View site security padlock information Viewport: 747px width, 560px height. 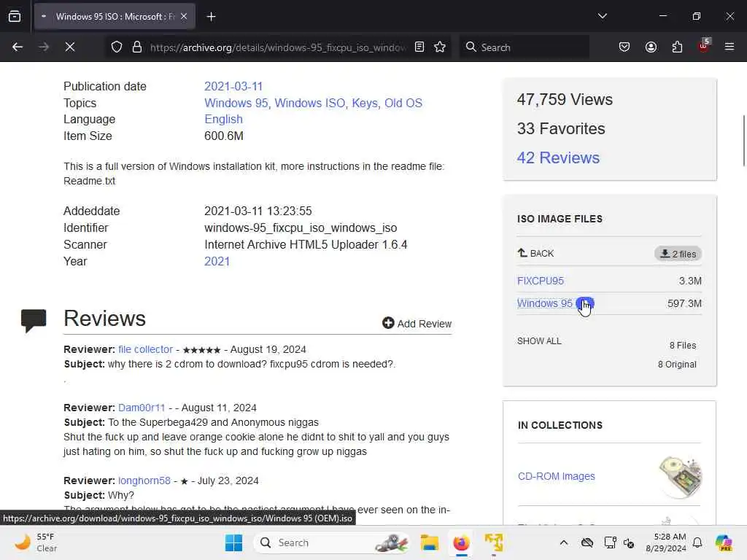click(137, 47)
